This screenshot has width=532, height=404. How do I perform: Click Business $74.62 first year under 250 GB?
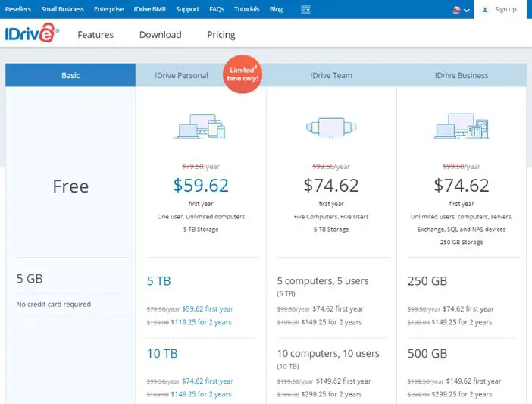click(x=468, y=308)
